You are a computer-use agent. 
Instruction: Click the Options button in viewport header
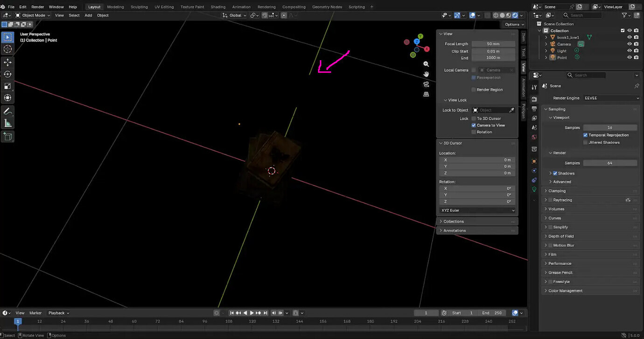point(514,24)
